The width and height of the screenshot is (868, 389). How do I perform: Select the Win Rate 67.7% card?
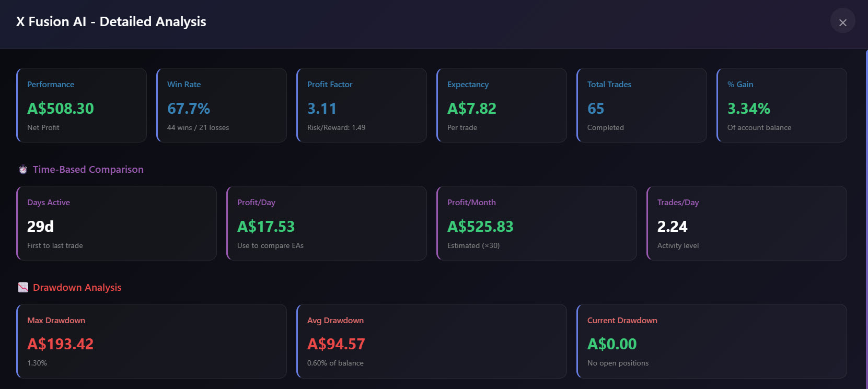click(x=222, y=105)
